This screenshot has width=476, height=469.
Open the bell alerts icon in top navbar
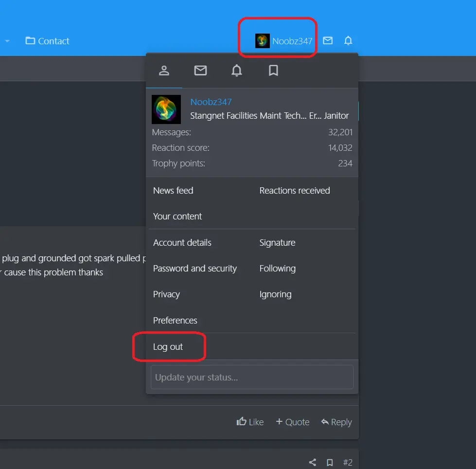coord(348,40)
